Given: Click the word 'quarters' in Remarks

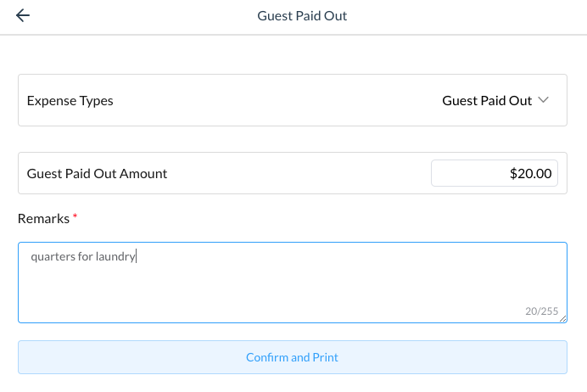Looking at the screenshot, I should click(x=52, y=255).
